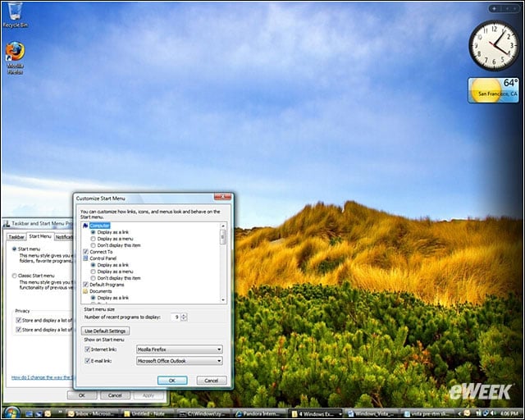Toggle the Default Programs checkbox
The width and height of the screenshot is (525, 420).
85,285
